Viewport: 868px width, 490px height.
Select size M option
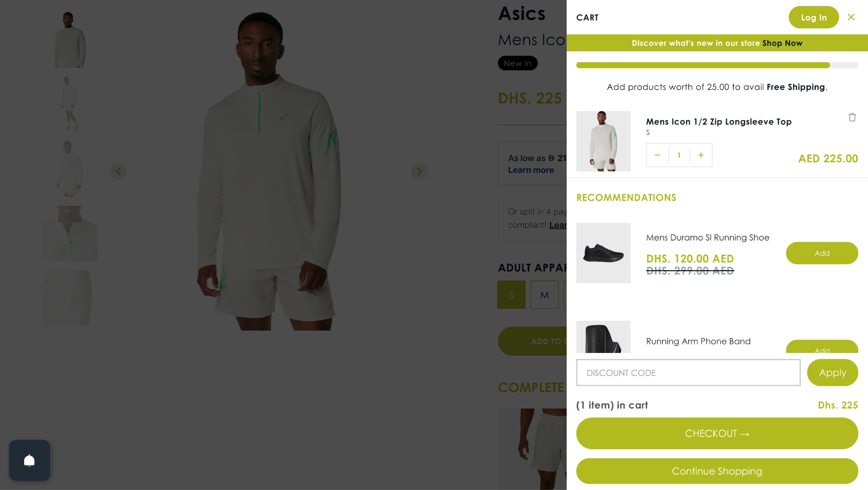(x=544, y=295)
